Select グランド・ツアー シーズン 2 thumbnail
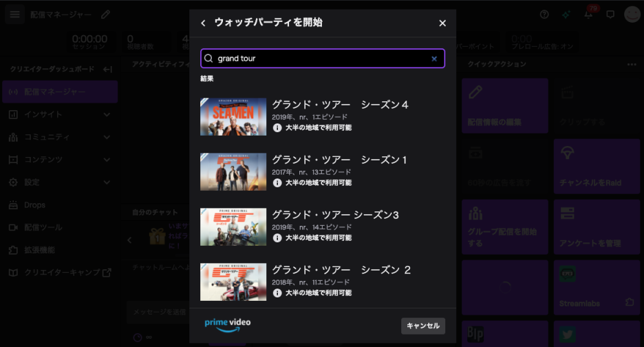644x347 pixels. 233,282
